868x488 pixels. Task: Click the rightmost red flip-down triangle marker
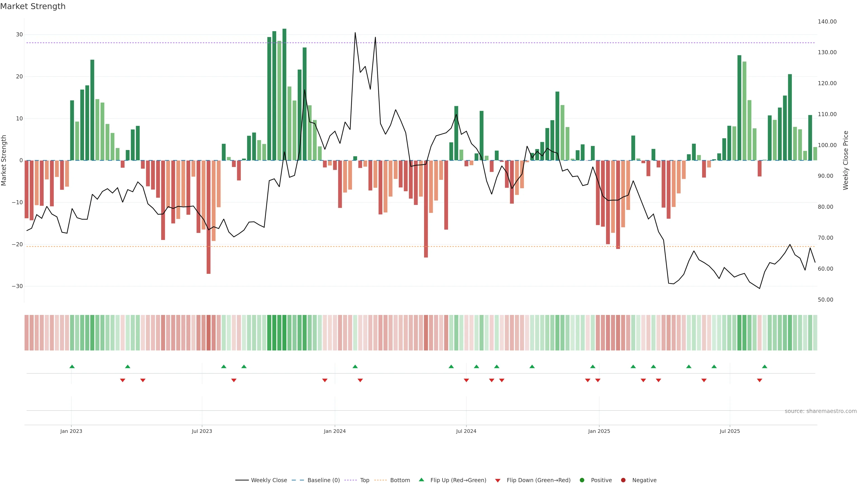tap(759, 380)
